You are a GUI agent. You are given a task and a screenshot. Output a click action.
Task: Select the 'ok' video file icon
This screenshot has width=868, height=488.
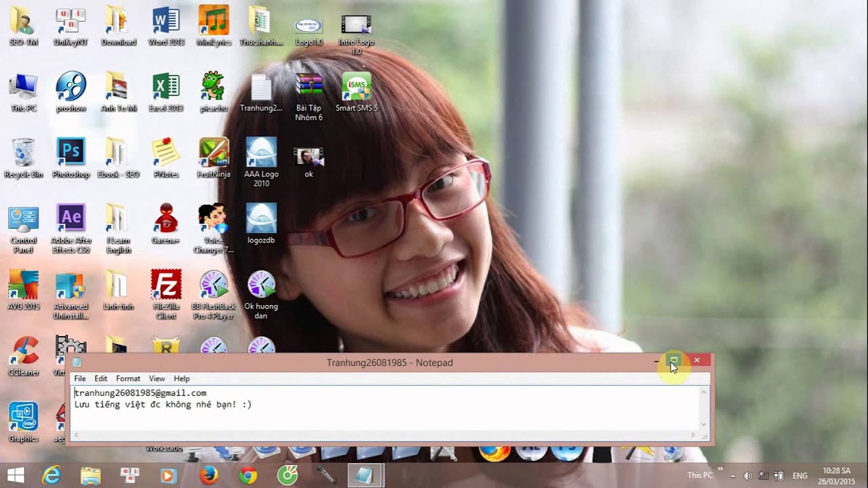(309, 162)
